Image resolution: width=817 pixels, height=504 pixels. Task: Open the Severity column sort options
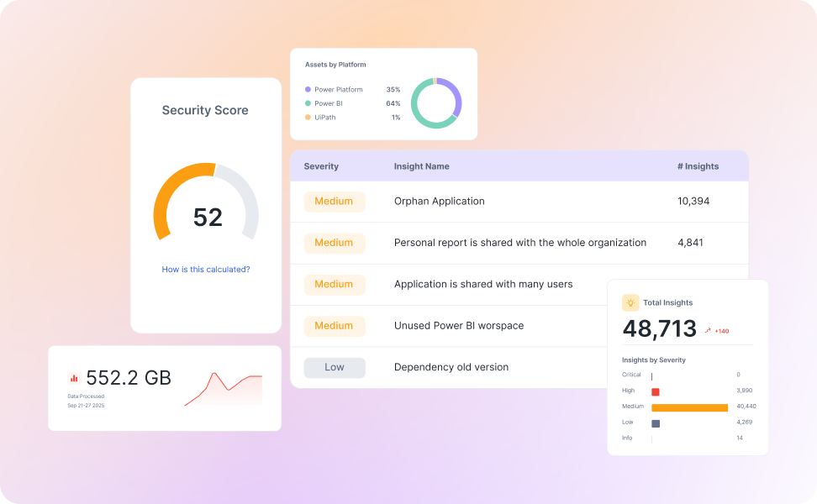point(321,166)
